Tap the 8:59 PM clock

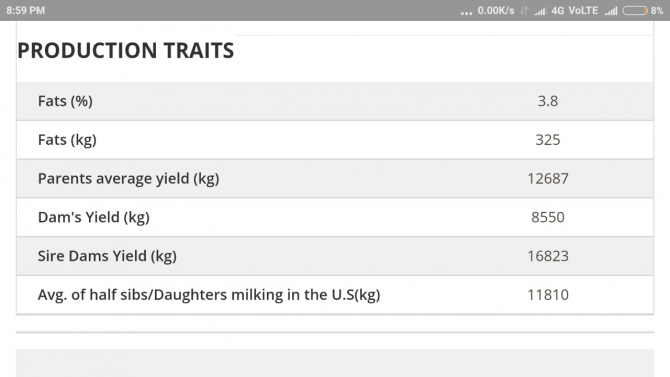click(x=26, y=10)
